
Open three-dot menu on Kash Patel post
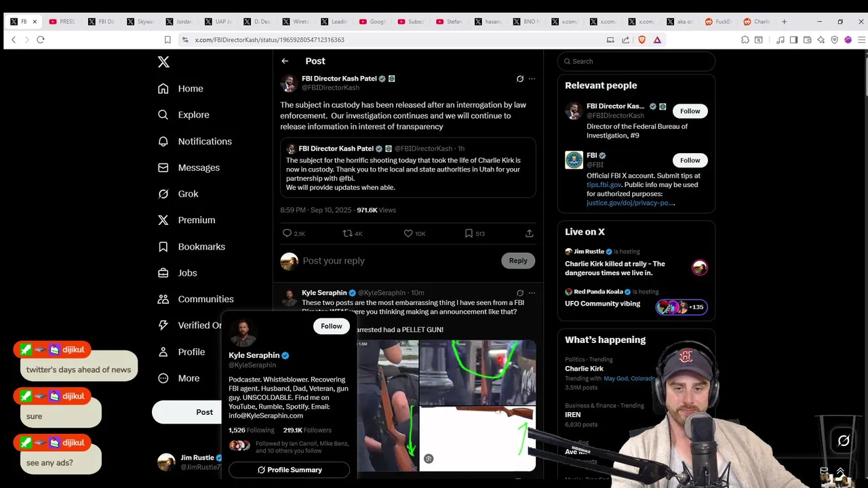(x=532, y=79)
